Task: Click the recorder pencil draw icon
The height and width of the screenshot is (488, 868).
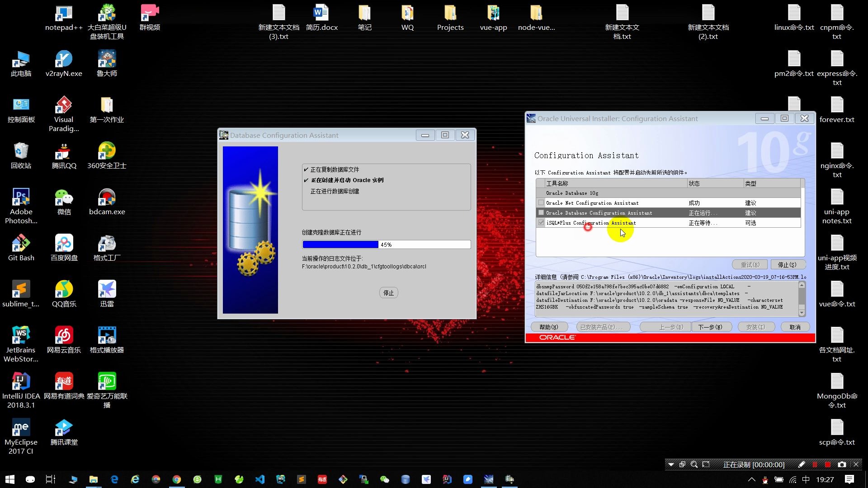Action: pos(802,465)
